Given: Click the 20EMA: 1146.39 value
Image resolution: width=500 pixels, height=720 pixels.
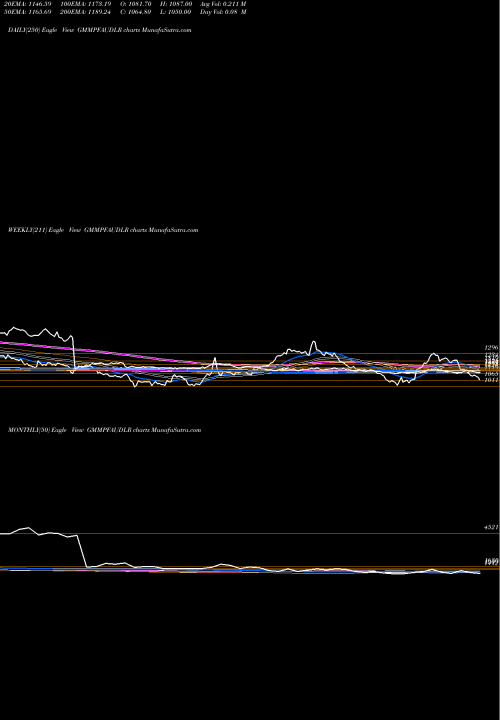Looking at the screenshot, I should tap(28, 4).
